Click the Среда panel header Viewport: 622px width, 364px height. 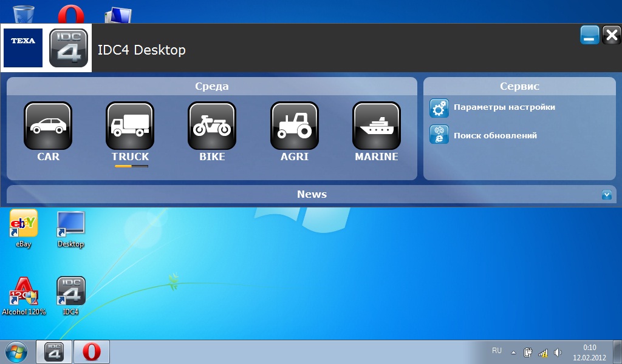click(x=212, y=86)
